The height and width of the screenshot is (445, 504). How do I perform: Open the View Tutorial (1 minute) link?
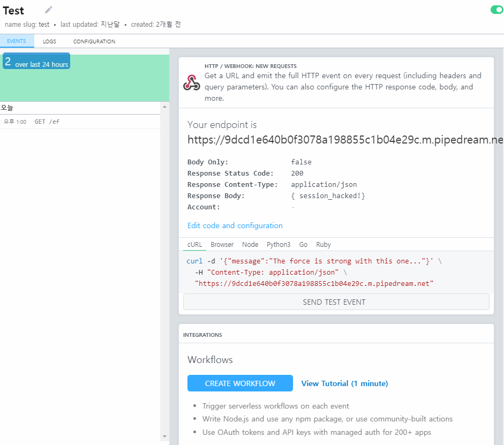[x=344, y=383]
